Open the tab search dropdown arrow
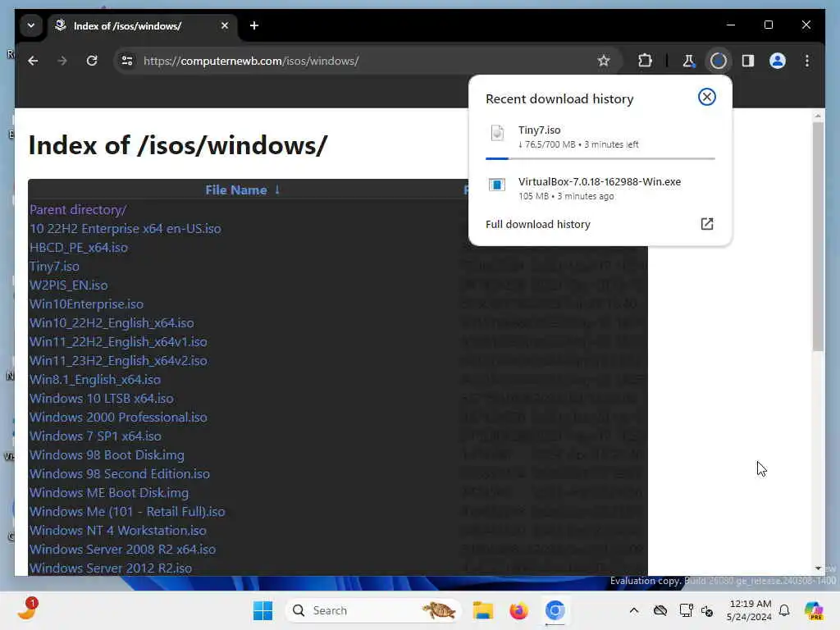This screenshot has height=630, width=840. coord(31,25)
